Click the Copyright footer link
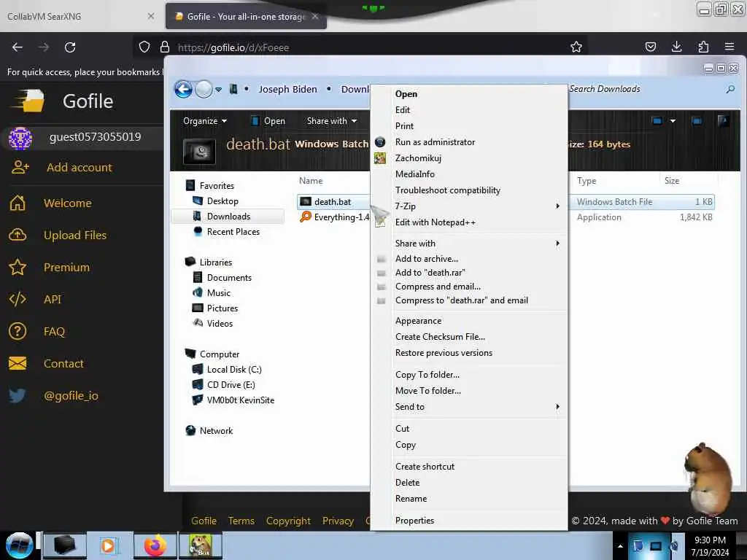 tap(288, 521)
